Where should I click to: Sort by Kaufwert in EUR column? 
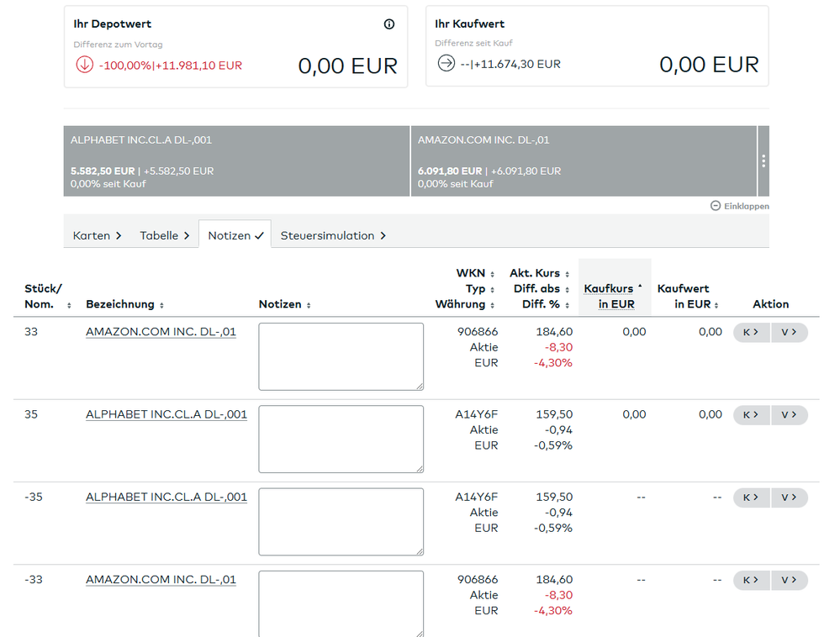[x=716, y=305]
